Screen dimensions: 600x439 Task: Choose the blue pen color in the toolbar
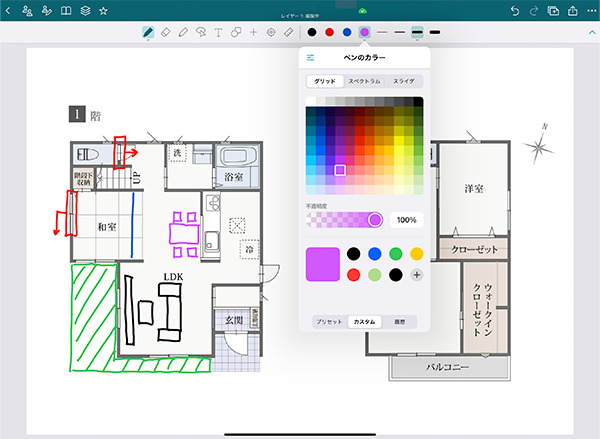coord(347,33)
